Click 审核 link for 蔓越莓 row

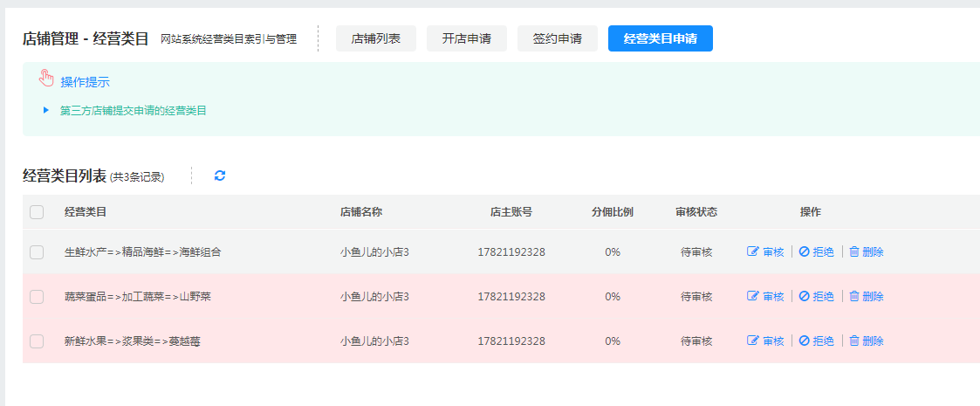click(773, 341)
